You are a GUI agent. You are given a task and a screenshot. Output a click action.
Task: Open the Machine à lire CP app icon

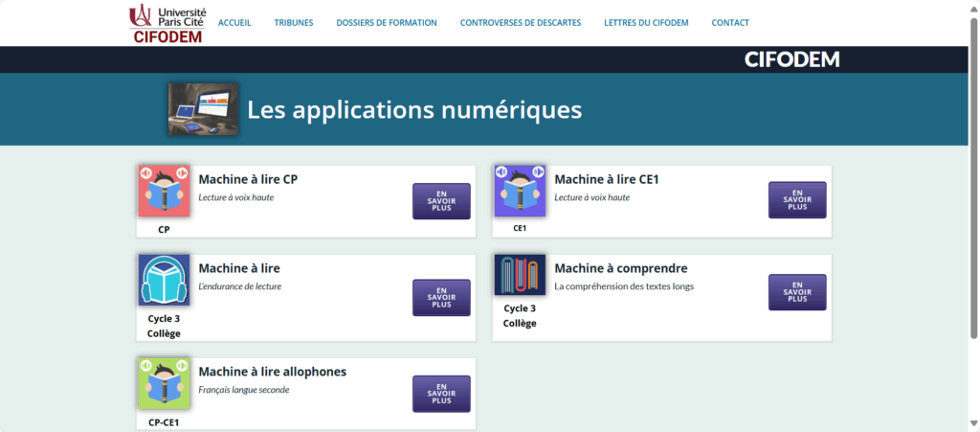164,192
